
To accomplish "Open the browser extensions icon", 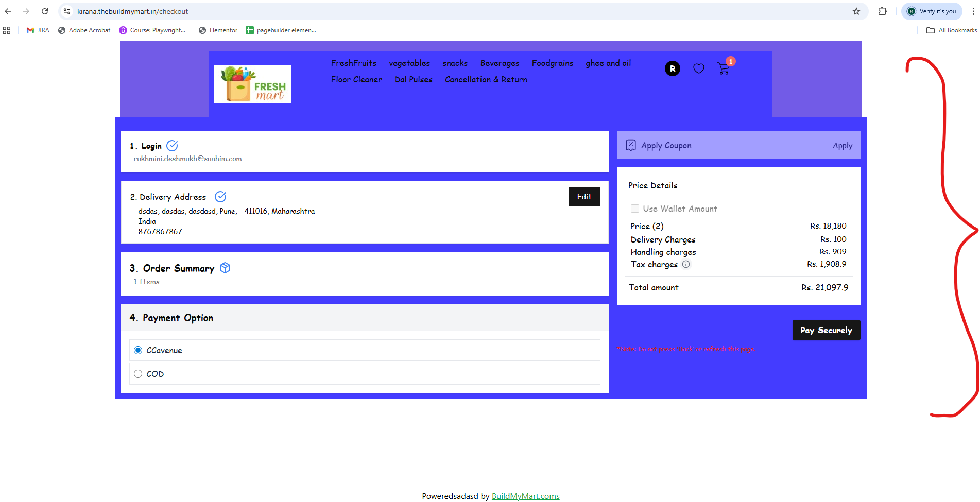I will pyautogui.click(x=883, y=11).
